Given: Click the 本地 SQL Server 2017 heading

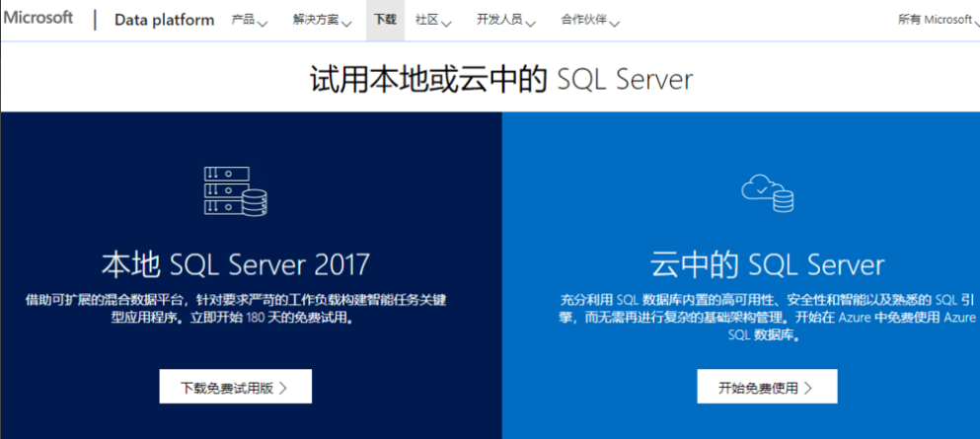Looking at the screenshot, I should pos(236,264).
